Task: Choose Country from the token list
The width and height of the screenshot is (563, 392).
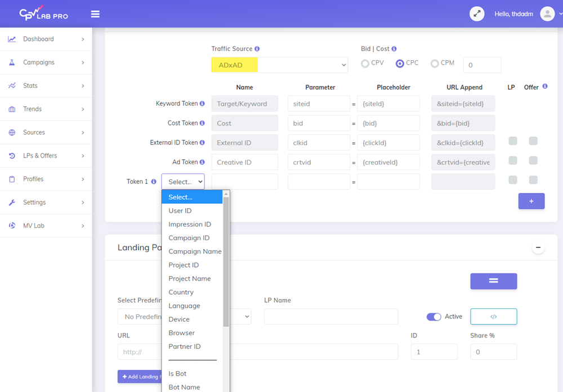Action: 192,292
